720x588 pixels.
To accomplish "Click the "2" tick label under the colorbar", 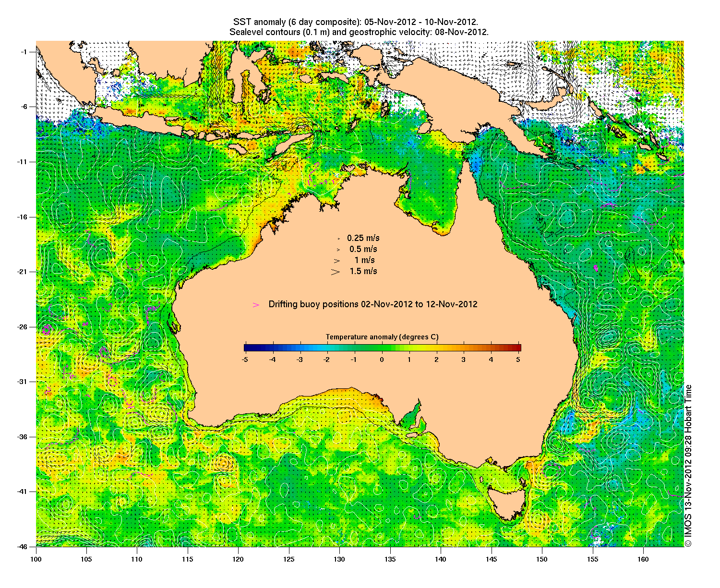I will click(x=437, y=359).
